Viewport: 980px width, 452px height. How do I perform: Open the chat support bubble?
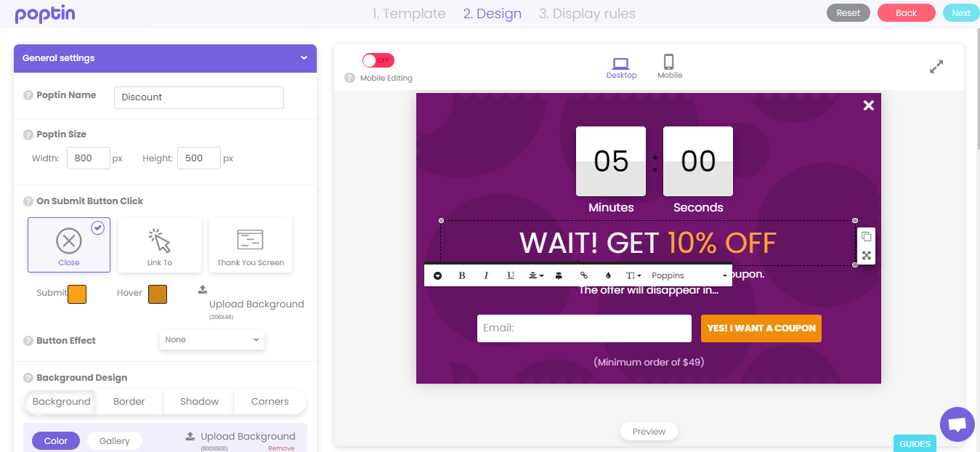pos(957,424)
